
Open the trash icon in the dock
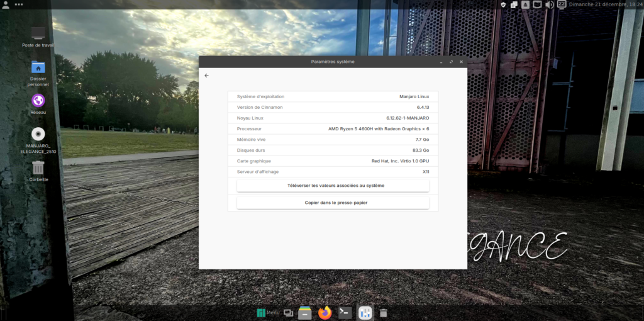384,313
